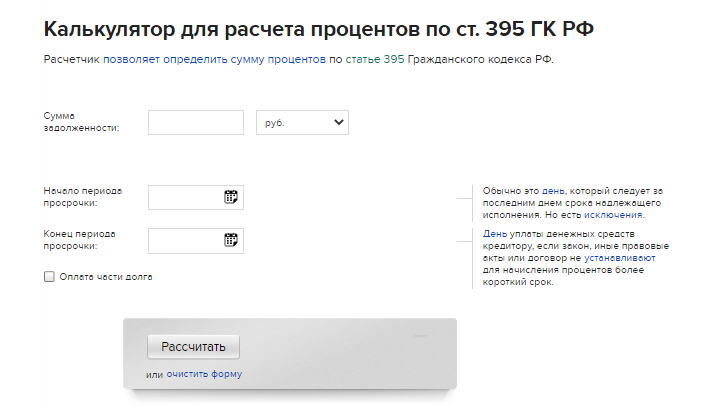The width and height of the screenshot is (722, 408).
Task: Click the 'Начало периода просрочки' label
Action: 83,196
